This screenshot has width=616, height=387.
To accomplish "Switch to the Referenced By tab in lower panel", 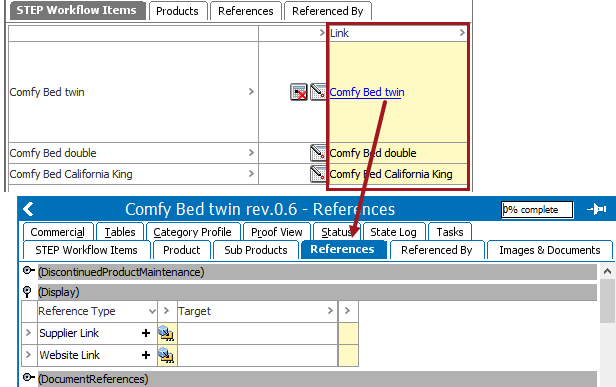I will point(436,250).
